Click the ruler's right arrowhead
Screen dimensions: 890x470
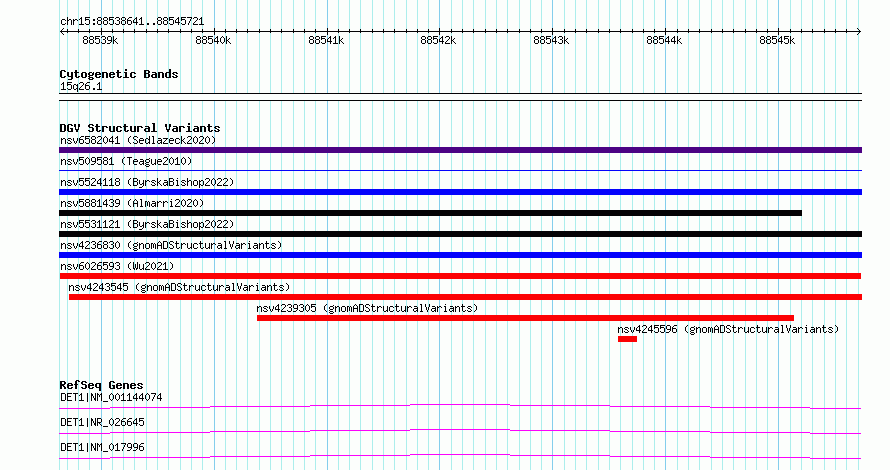[859, 32]
